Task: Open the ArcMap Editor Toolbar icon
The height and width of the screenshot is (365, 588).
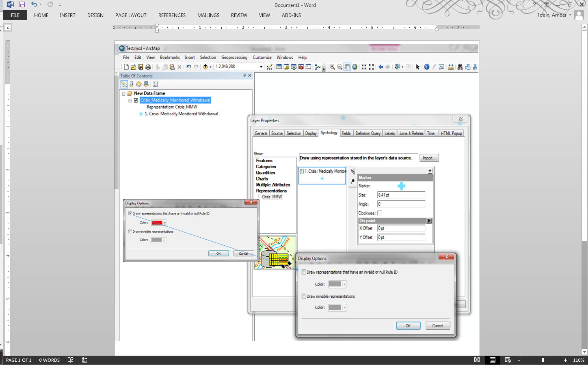Action: click(270, 67)
